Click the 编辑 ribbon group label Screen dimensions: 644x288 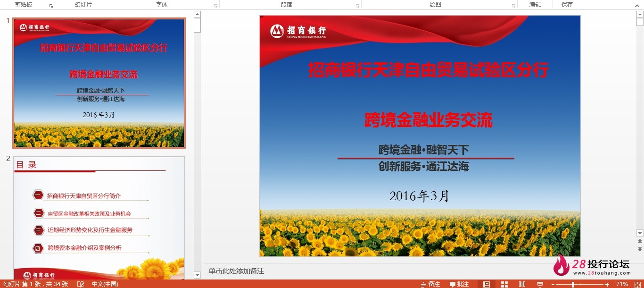(535, 5)
